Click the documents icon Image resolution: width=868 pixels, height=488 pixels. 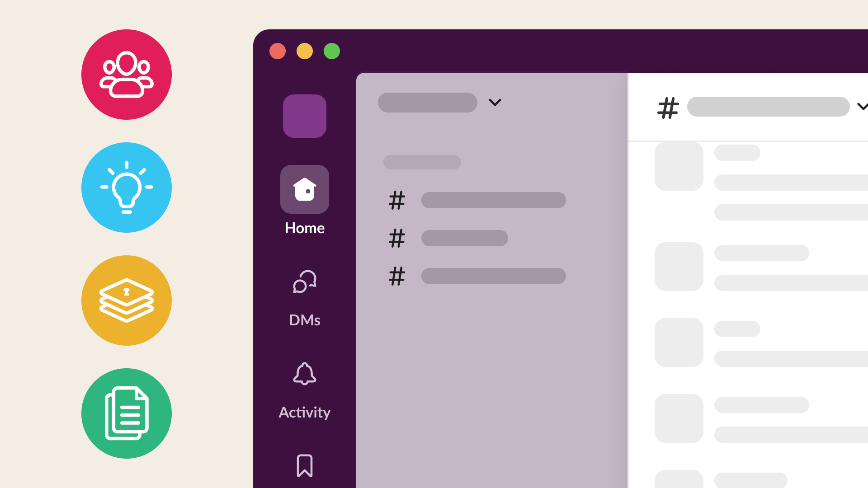point(127,413)
